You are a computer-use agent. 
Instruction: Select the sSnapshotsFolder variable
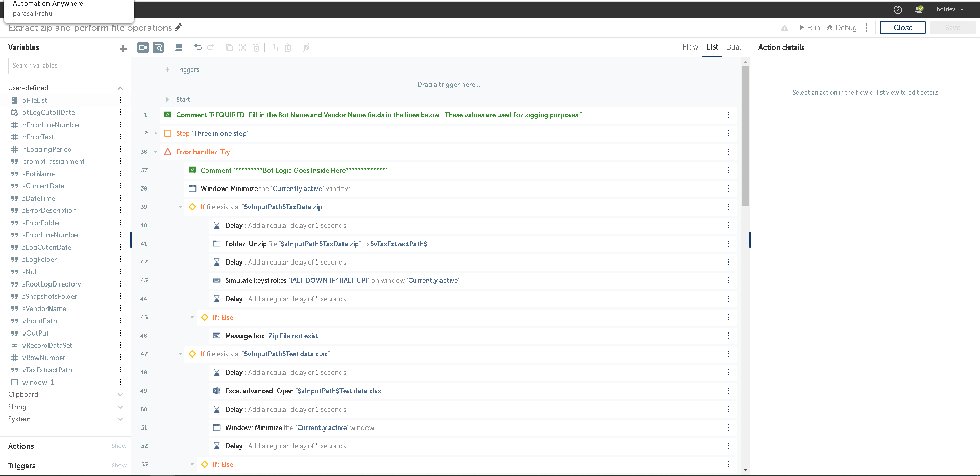50,296
